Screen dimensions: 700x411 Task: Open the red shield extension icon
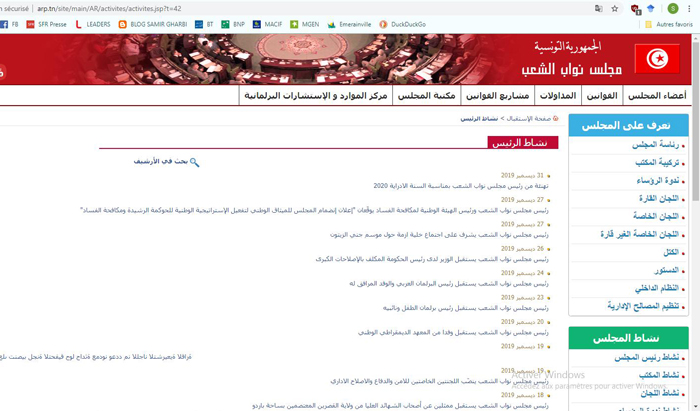coord(635,8)
